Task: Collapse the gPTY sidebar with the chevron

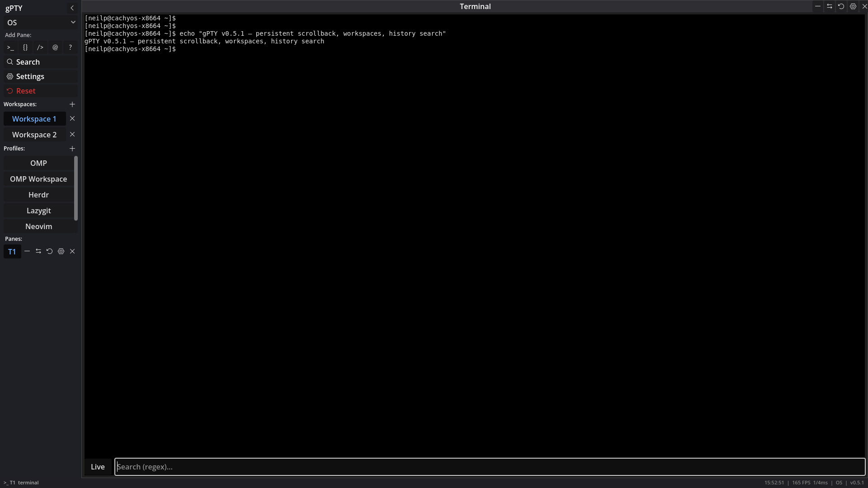Action: tap(72, 8)
